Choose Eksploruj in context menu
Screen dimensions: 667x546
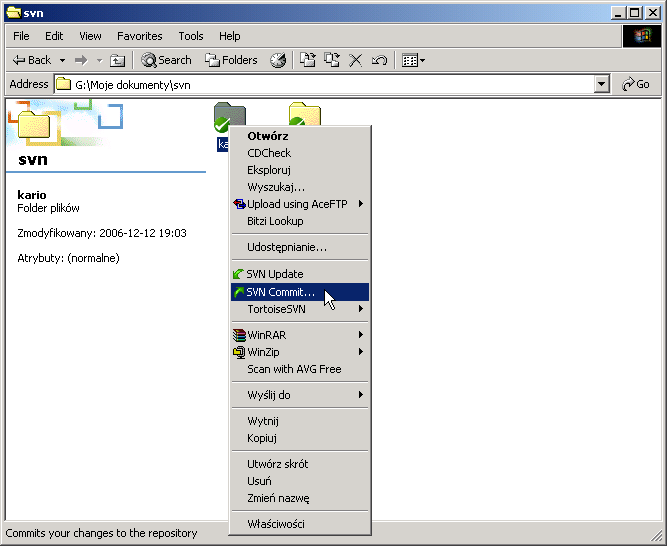point(300,170)
